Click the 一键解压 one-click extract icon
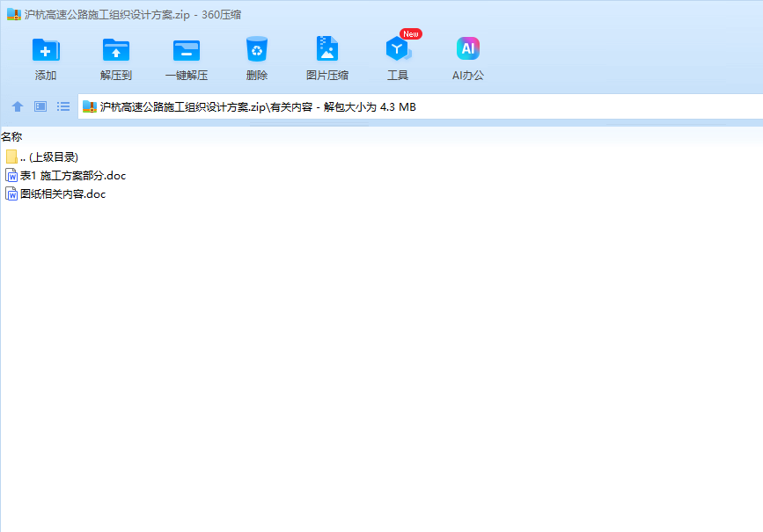The height and width of the screenshot is (532, 763). coord(187,50)
